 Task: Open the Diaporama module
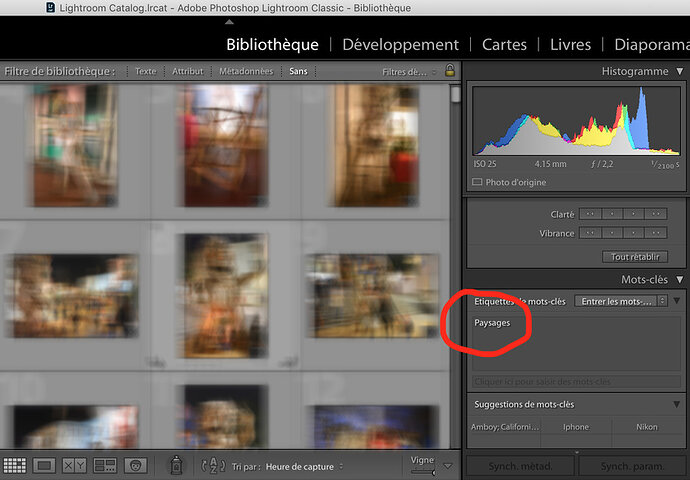click(x=652, y=44)
